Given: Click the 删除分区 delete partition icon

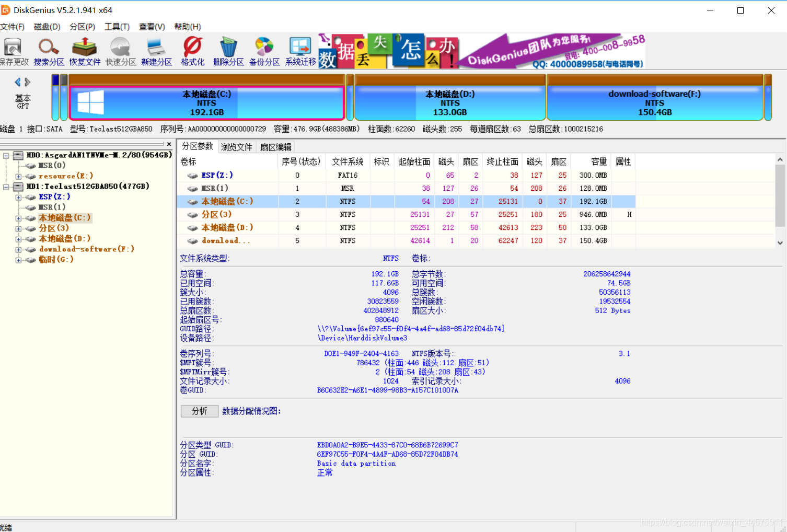Looking at the screenshot, I should [x=228, y=50].
